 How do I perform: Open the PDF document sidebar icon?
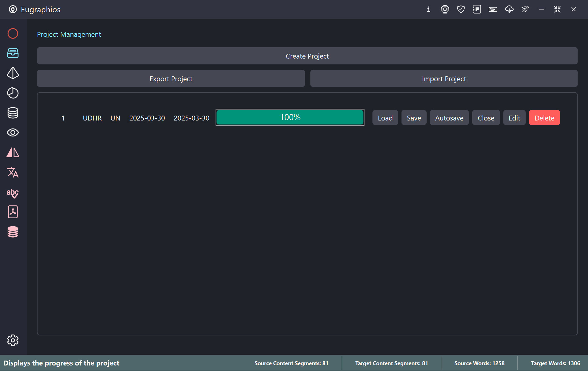(x=13, y=212)
